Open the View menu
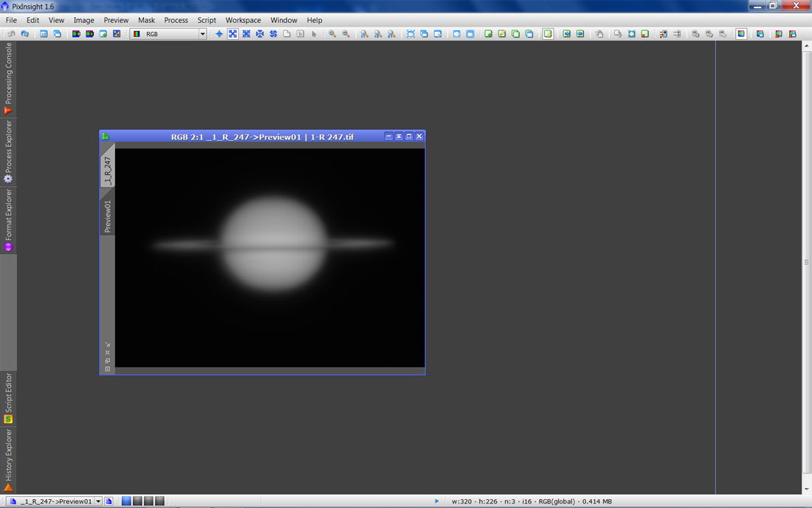This screenshot has width=812, height=508. pos(56,20)
